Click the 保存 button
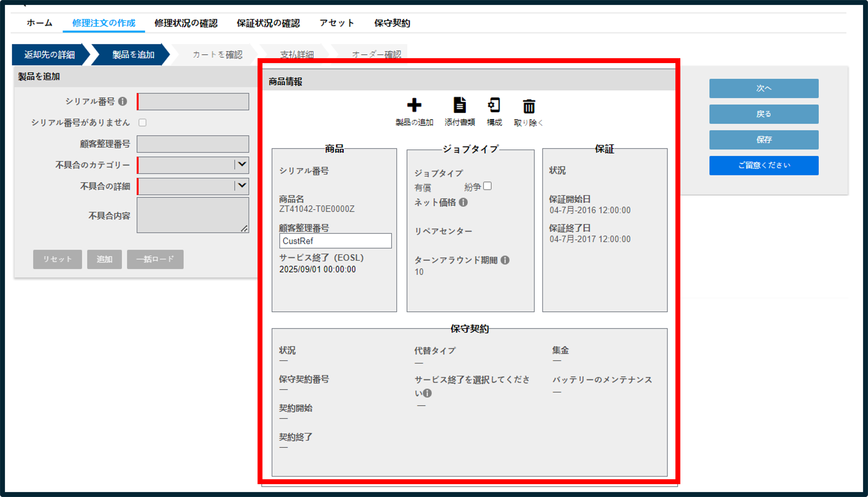The width and height of the screenshot is (868, 497). point(764,139)
